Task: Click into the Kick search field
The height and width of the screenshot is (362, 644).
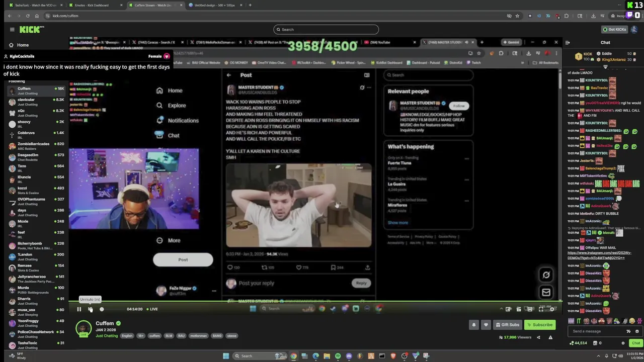Action: [326, 30]
